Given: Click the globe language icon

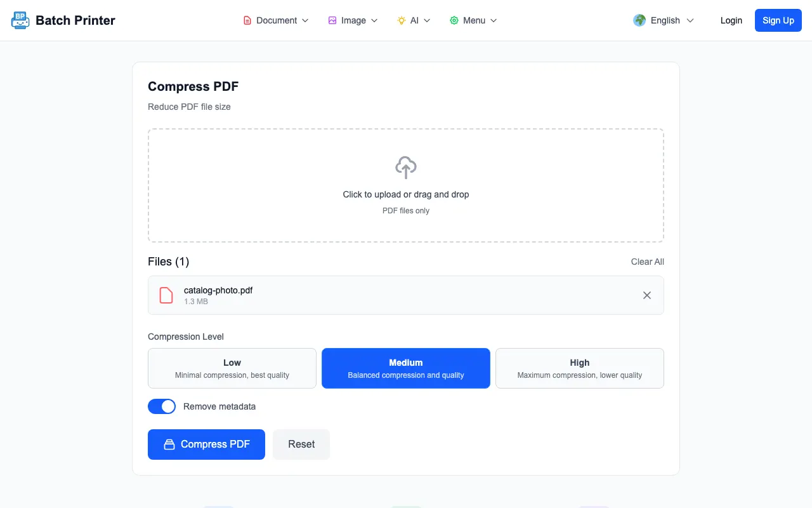Looking at the screenshot, I should point(639,20).
